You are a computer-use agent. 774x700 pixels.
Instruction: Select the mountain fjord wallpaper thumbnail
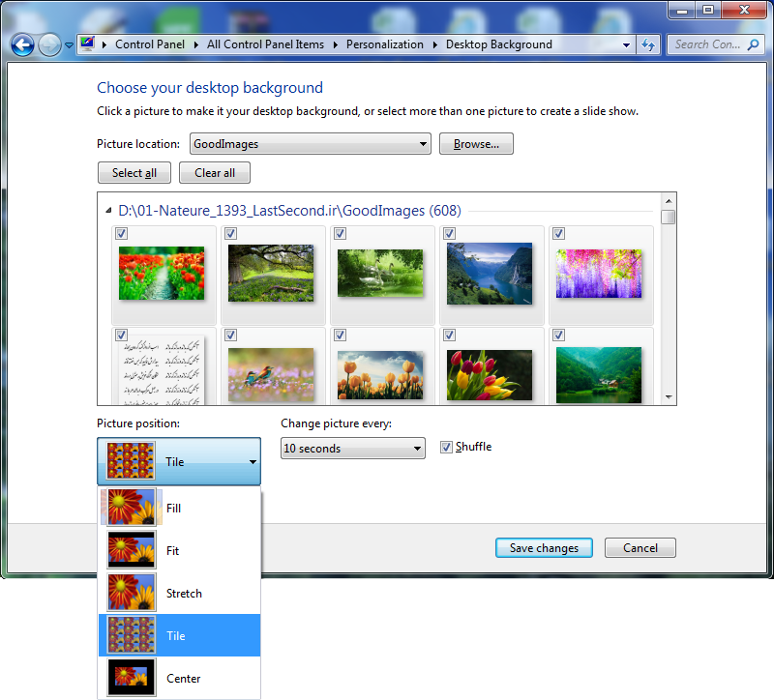coord(489,272)
